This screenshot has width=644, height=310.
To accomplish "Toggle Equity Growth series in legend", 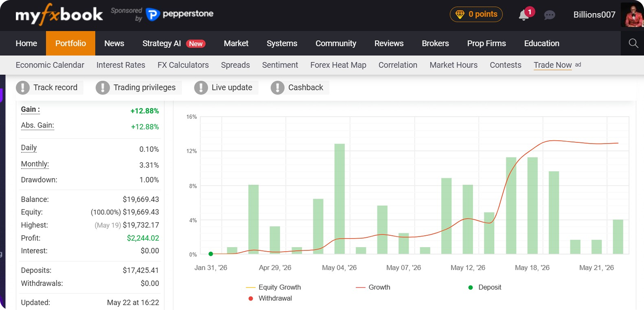I will 273,287.
